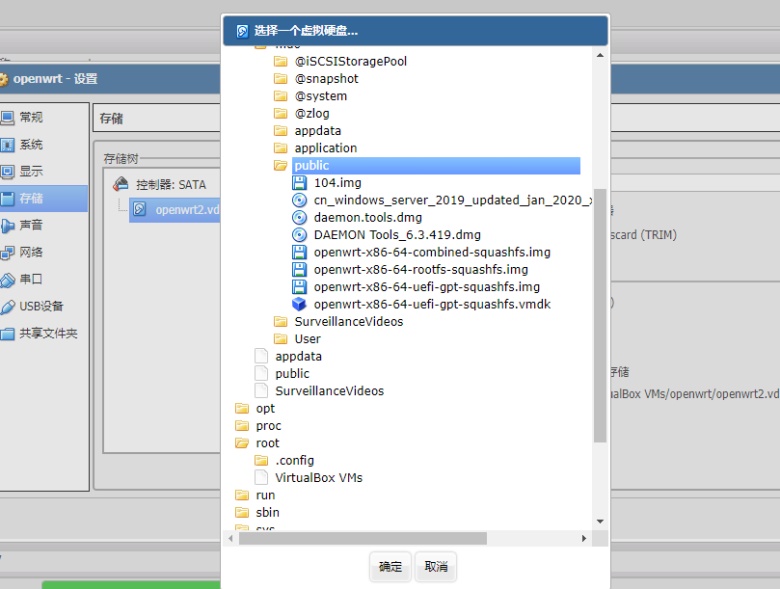Select the appdata file entry below User
Viewport: 780px width, 589px height.
point(298,356)
